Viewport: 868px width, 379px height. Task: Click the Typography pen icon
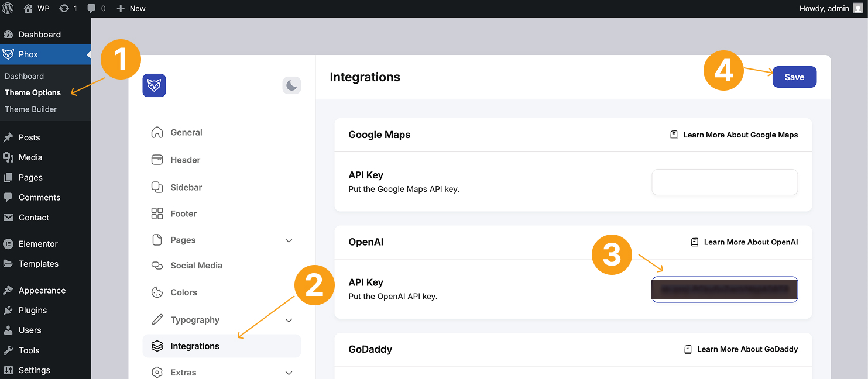pyautogui.click(x=157, y=319)
